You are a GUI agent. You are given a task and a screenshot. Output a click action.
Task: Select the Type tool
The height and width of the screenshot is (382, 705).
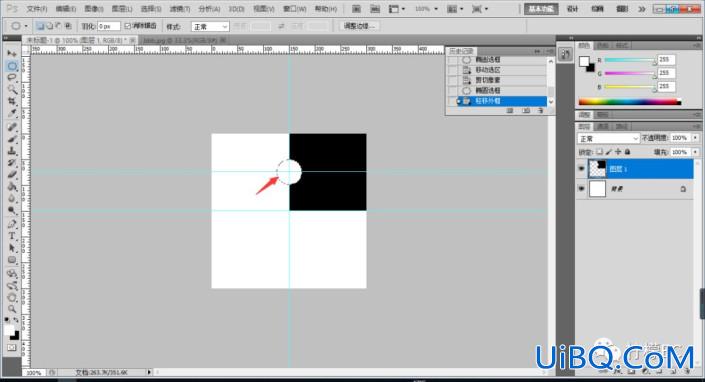pos(12,236)
